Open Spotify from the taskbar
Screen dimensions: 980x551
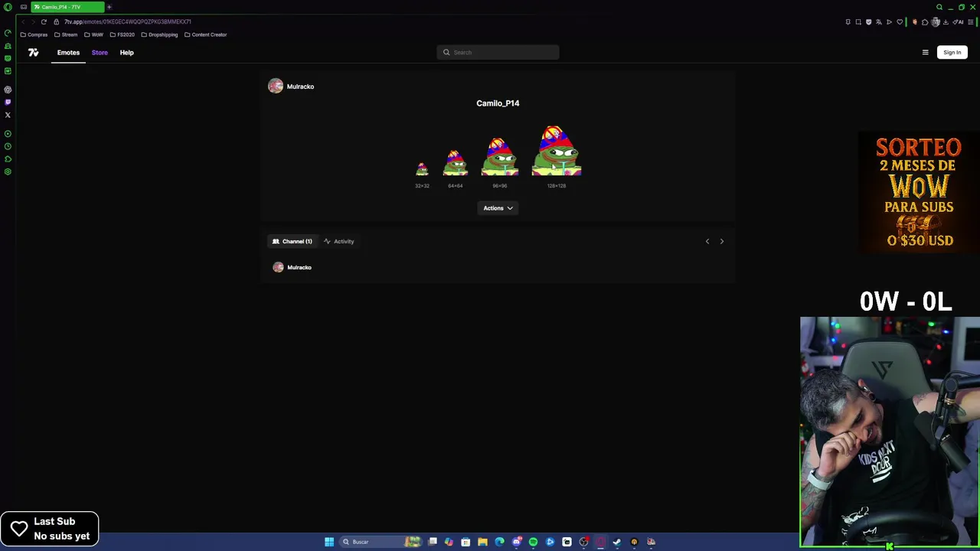pyautogui.click(x=533, y=542)
